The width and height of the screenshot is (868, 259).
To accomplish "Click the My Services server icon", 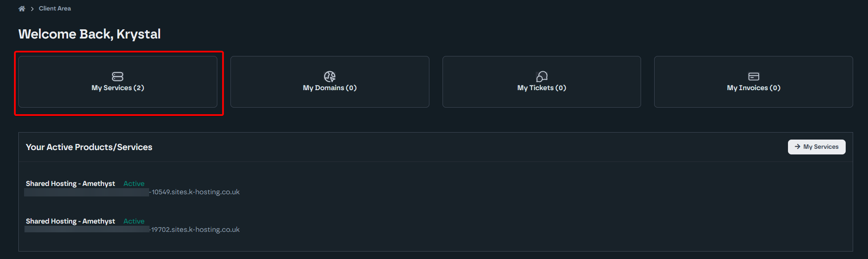I will 118,77.
